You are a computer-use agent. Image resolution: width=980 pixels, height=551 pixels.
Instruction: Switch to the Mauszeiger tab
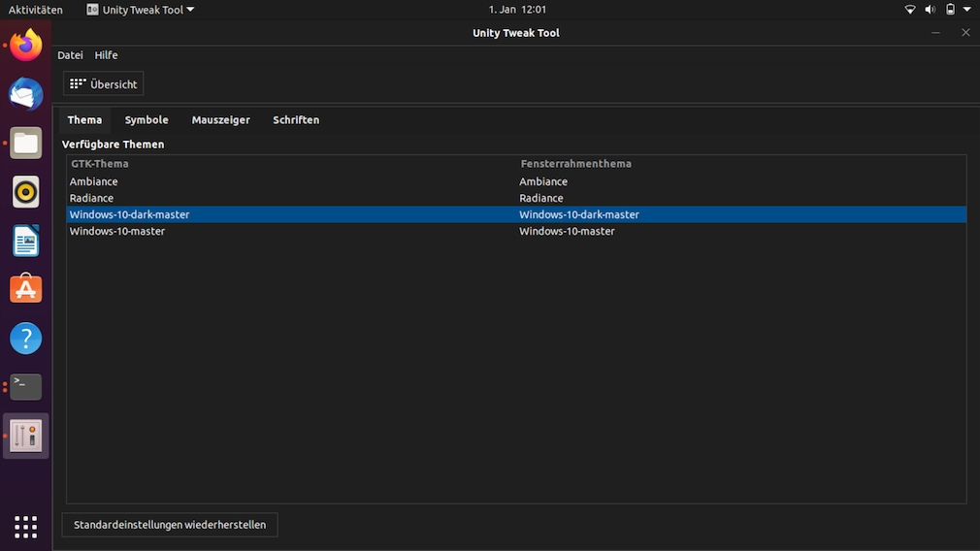point(220,120)
